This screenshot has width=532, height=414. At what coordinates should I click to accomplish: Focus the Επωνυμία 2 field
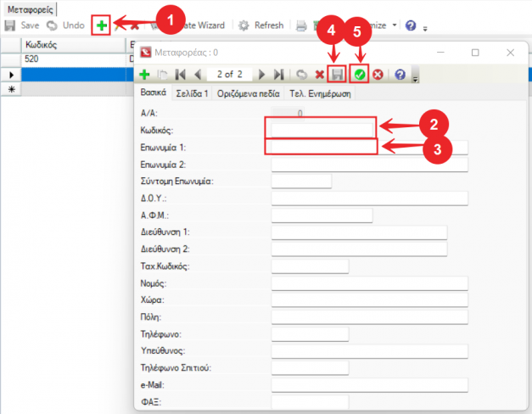pyautogui.click(x=369, y=165)
